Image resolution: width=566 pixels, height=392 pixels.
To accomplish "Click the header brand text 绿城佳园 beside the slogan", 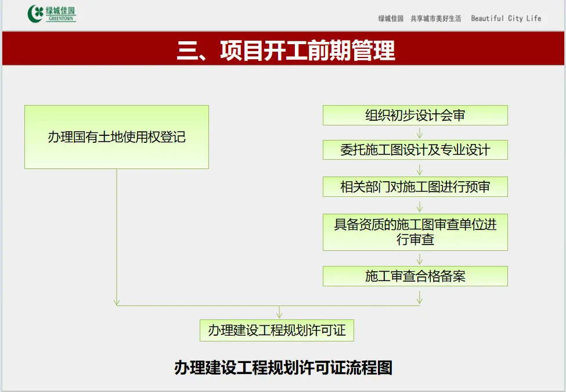I will (x=391, y=19).
